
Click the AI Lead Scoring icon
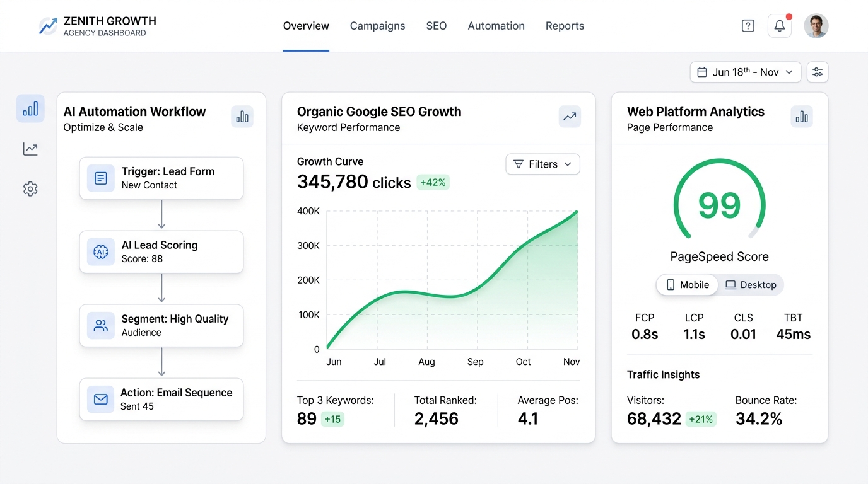(x=101, y=252)
